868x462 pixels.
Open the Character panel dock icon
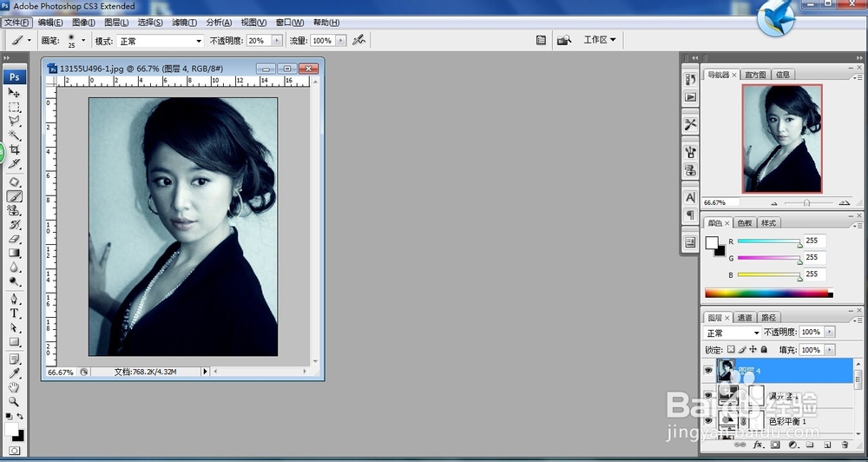point(690,197)
